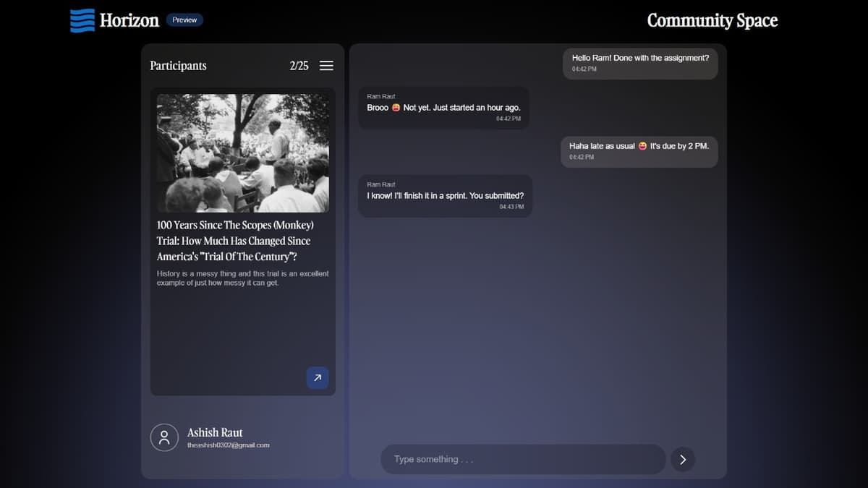The width and height of the screenshot is (868, 488).
Task: Click the Horizon brand name text
Action: 129,20
